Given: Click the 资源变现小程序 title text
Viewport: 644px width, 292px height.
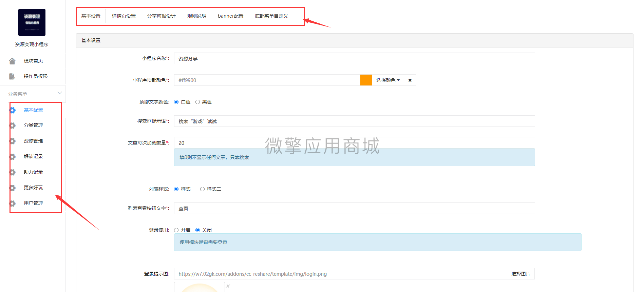Looking at the screenshot, I should (32, 44).
